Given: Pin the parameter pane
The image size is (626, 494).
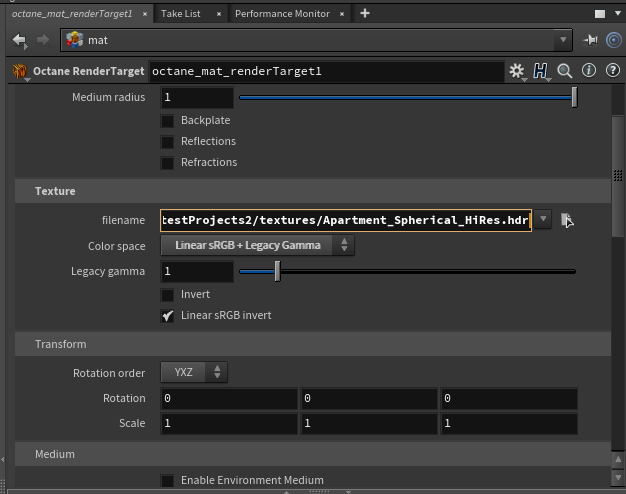Looking at the screenshot, I should 590,40.
